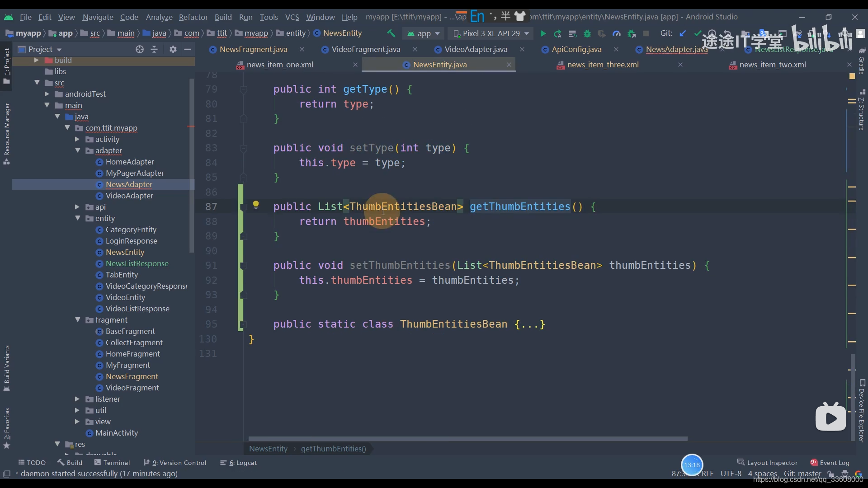Open the Gradle side panel
868x488 pixels.
pyautogui.click(x=862, y=61)
